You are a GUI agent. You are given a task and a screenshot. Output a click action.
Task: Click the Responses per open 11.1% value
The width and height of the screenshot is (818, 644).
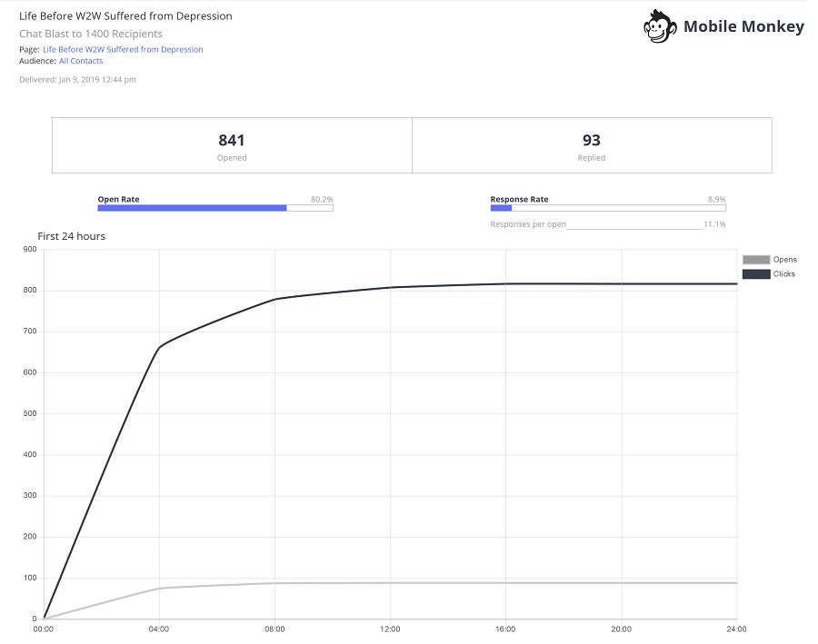click(713, 223)
